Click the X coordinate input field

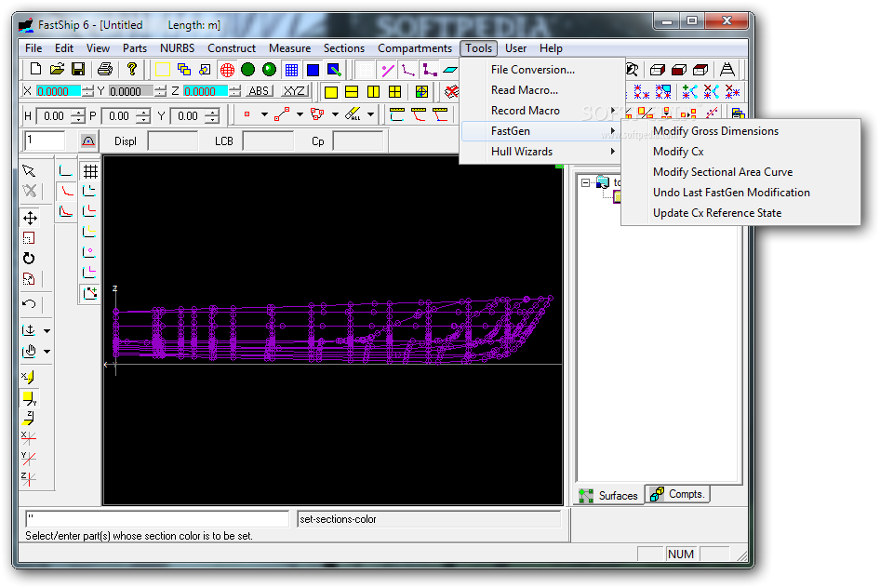click(x=59, y=91)
